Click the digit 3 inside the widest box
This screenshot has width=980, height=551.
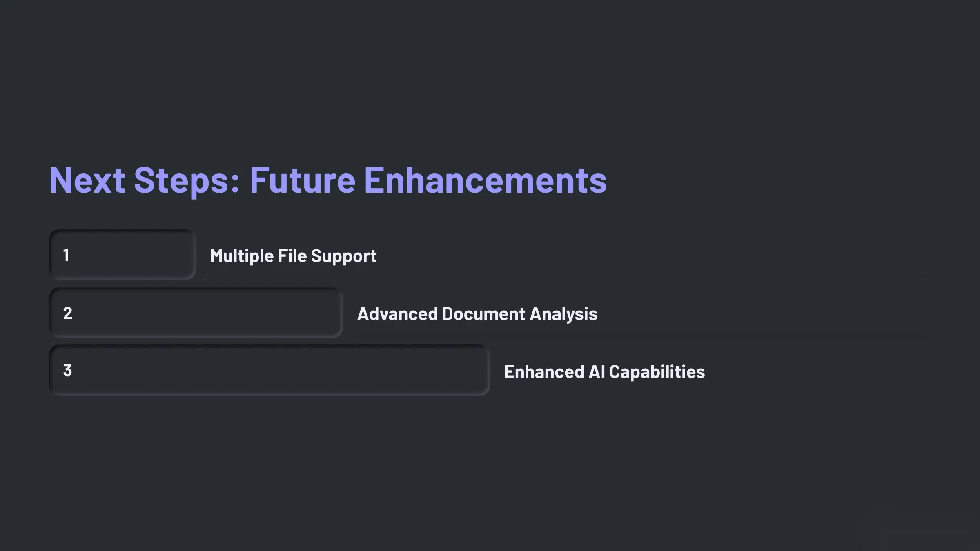pyautogui.click(x=67, y=371)
